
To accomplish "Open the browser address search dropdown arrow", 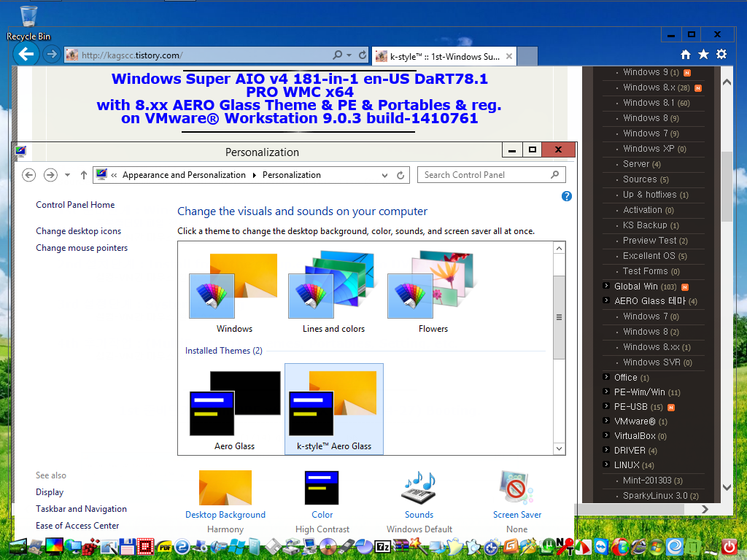I will pyautogui.click(x=349, y=55).
